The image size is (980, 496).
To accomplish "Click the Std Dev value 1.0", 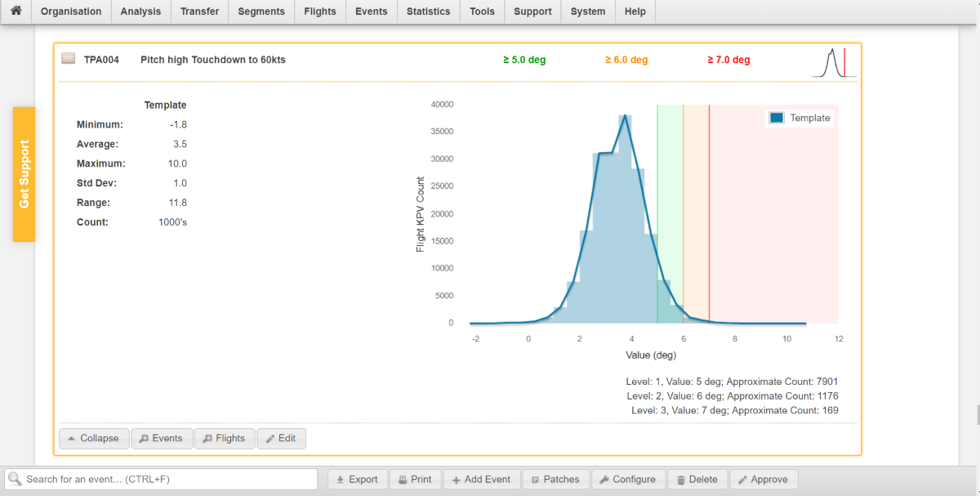I will (180, 183).
